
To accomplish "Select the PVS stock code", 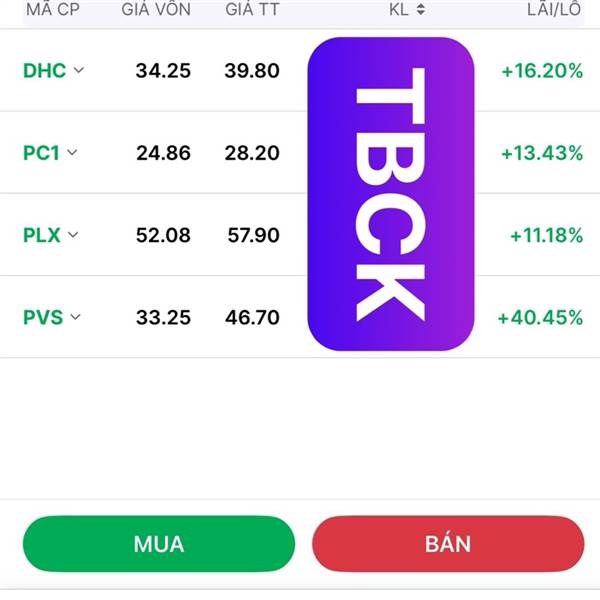I will pyautogui.click(x=43, y=318).
